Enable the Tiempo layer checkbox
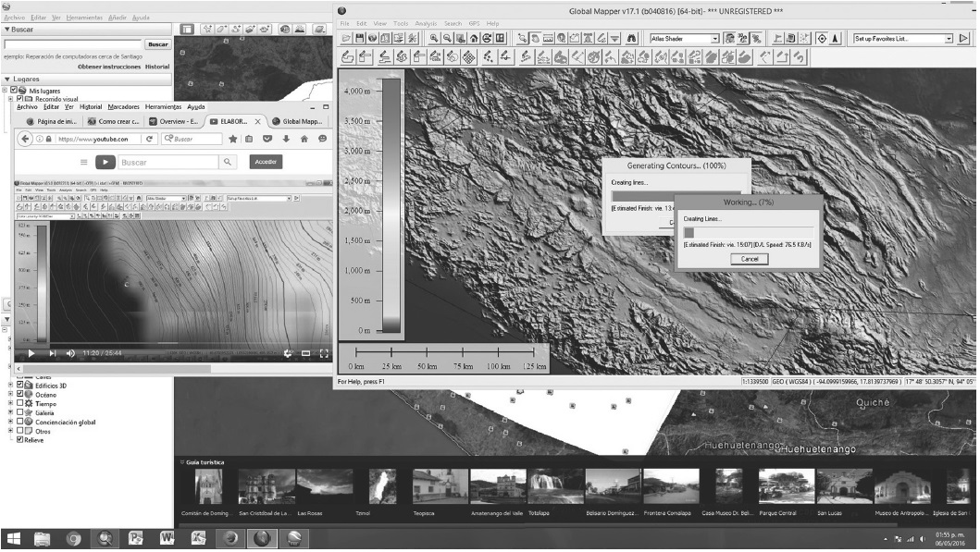The height and width of the screenshot is (552, 980). (20, 404)
